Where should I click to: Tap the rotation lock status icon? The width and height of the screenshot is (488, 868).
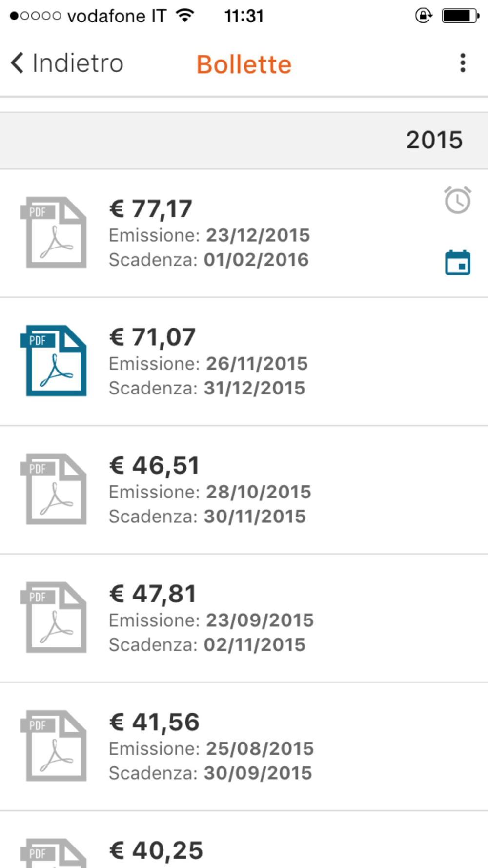click(423, 16)
